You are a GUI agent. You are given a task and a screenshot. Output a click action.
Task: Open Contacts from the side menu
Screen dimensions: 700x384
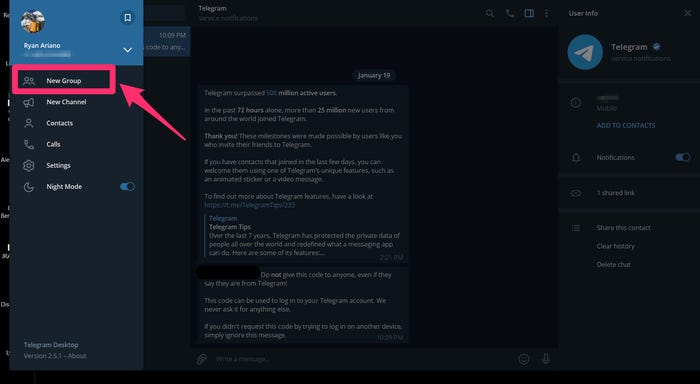pyautogui.click(x=76, y=123)
